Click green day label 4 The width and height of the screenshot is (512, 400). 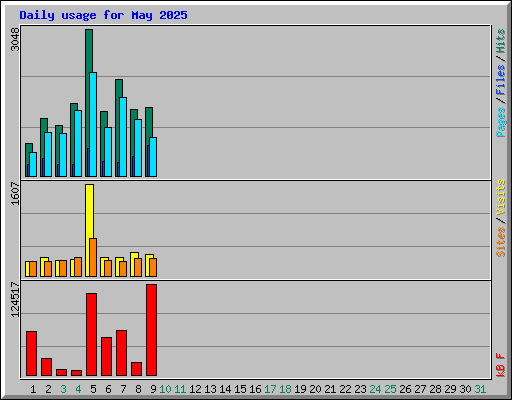click(78, 389)
